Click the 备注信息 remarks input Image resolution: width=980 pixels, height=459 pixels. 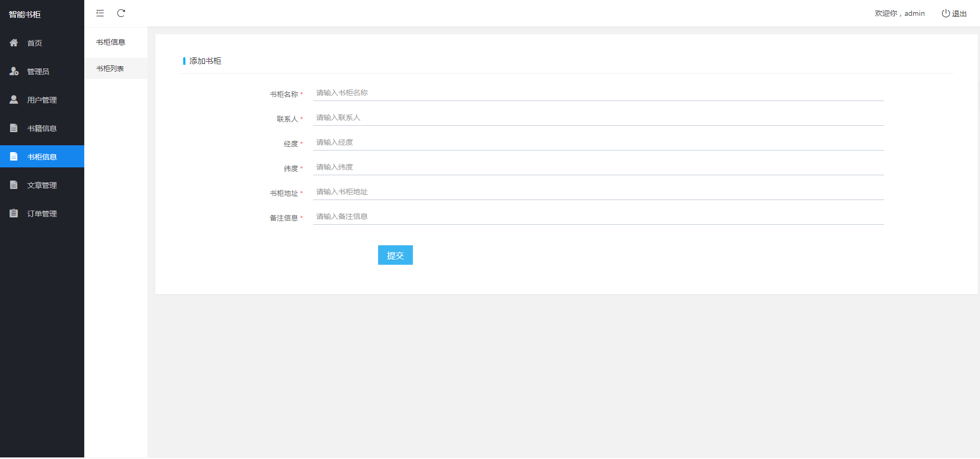click(598, 217)
